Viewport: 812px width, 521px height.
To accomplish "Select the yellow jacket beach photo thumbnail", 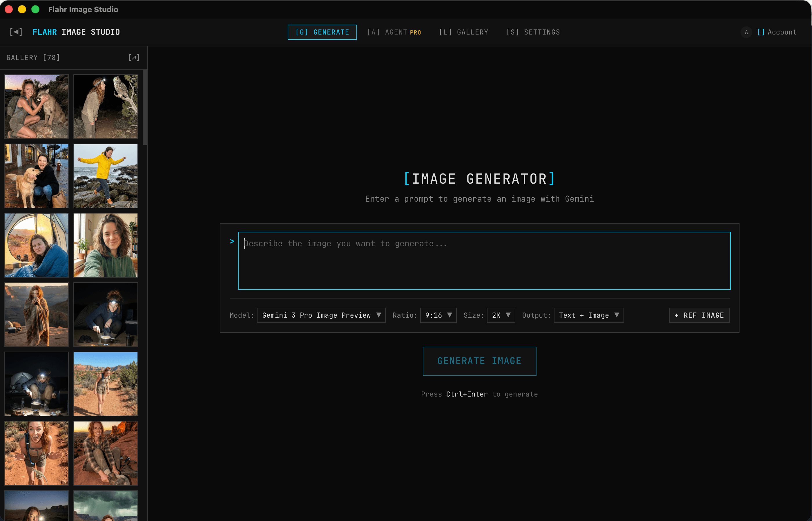I will (106, 176).
